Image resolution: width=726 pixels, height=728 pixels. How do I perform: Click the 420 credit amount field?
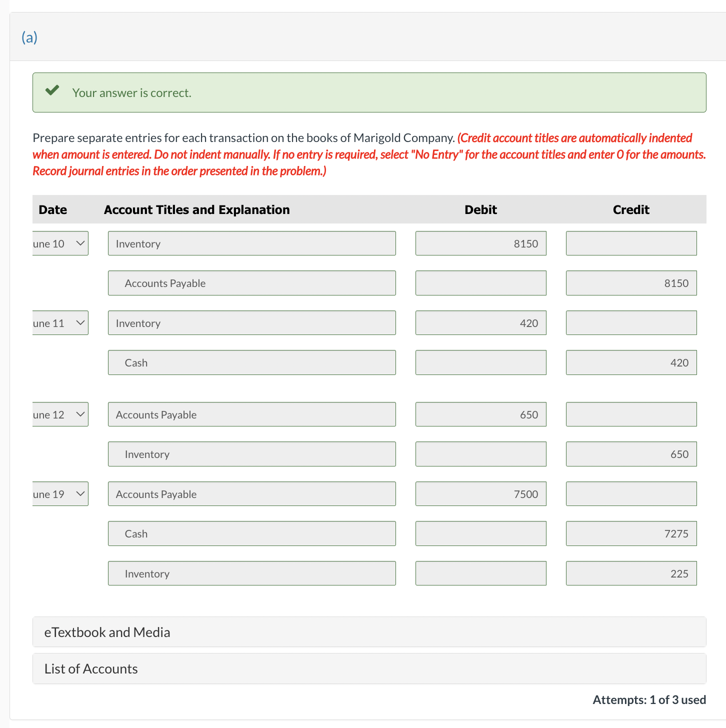click(x=631, y=362)
